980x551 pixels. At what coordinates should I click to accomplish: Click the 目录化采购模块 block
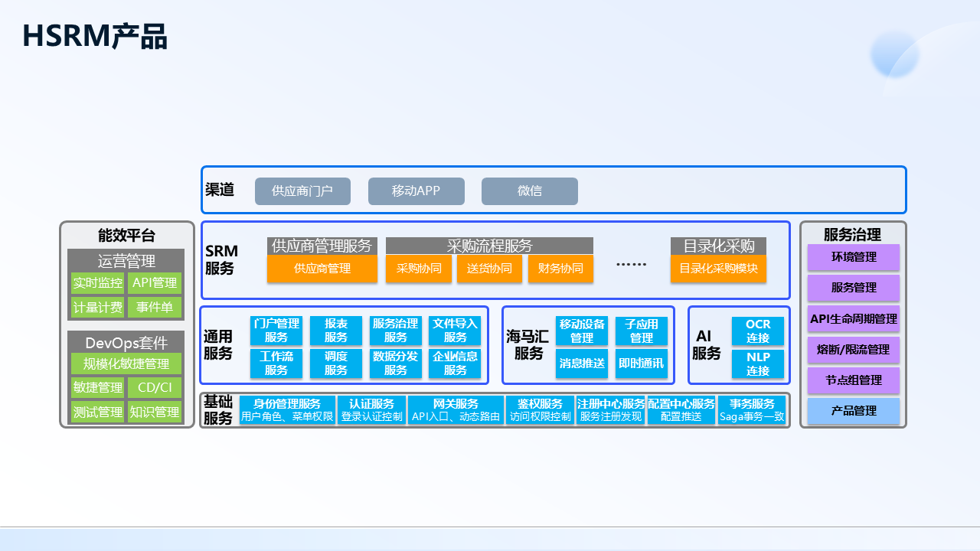point(718,269)
